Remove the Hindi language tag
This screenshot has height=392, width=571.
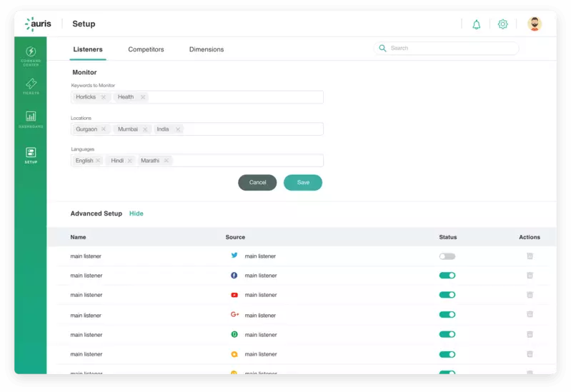[x=129, y=161]
